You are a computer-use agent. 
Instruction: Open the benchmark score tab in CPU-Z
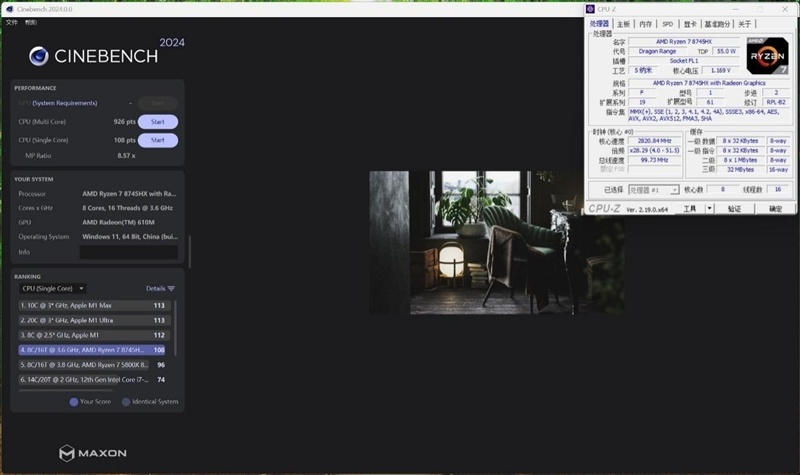click(717, 24)
